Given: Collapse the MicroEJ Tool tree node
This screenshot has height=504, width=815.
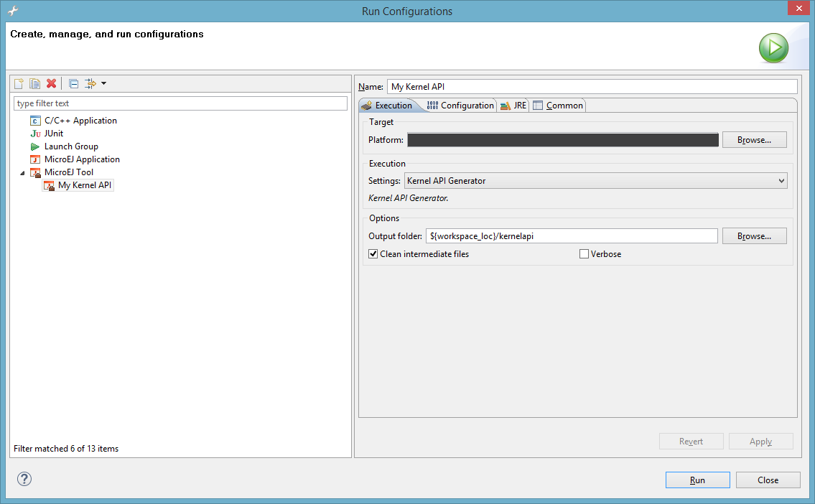Looking at the screenshot, I should [22, 173].
